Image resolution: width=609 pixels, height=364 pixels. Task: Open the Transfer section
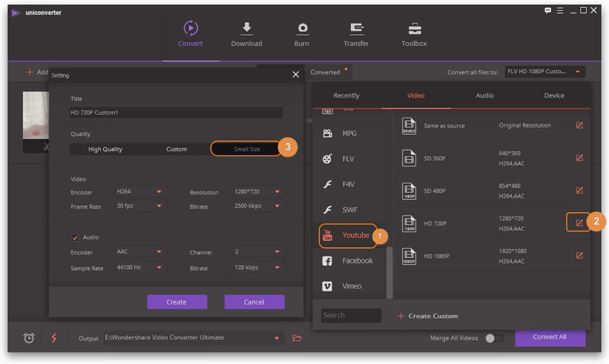tap(356, 34)
